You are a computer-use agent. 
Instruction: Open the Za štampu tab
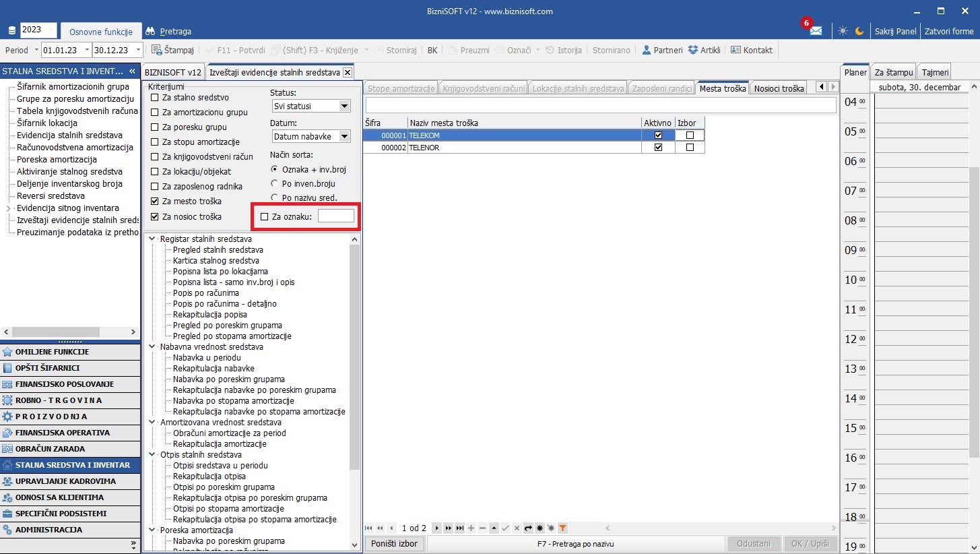pyautogui.click(x=893, y=72)
